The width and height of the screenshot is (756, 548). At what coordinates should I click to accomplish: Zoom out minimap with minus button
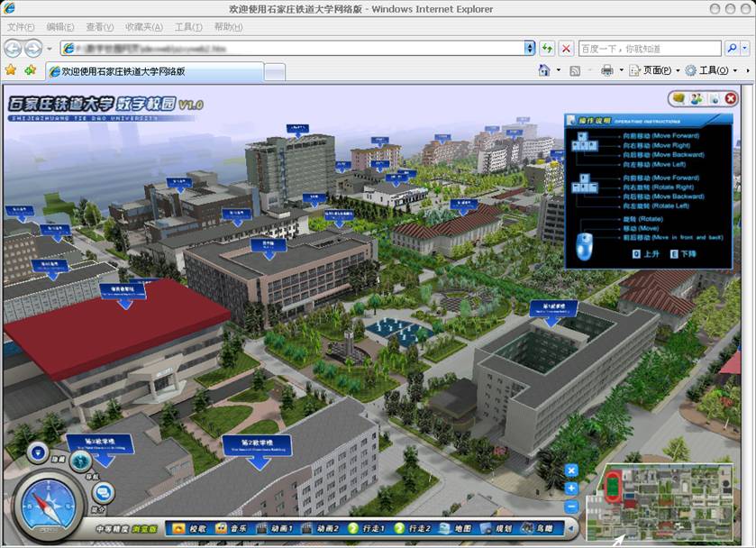click(x=571, y=507)
